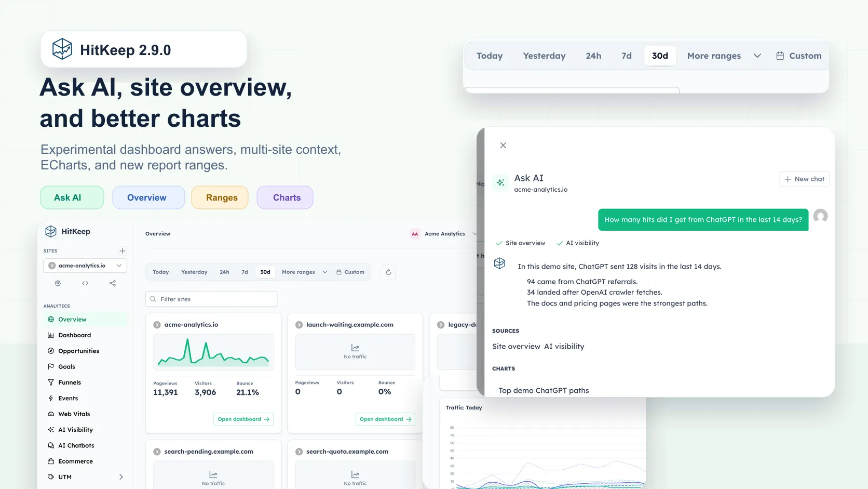
Task: Select the Yesterday range in dashboard
Action: coord(194,272)
